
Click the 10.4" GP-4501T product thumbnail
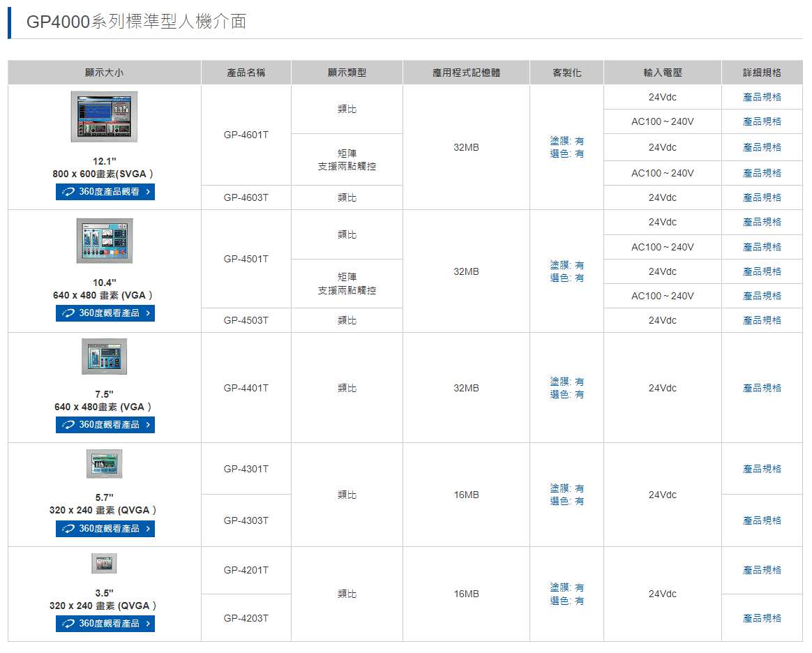pos(105,241)
